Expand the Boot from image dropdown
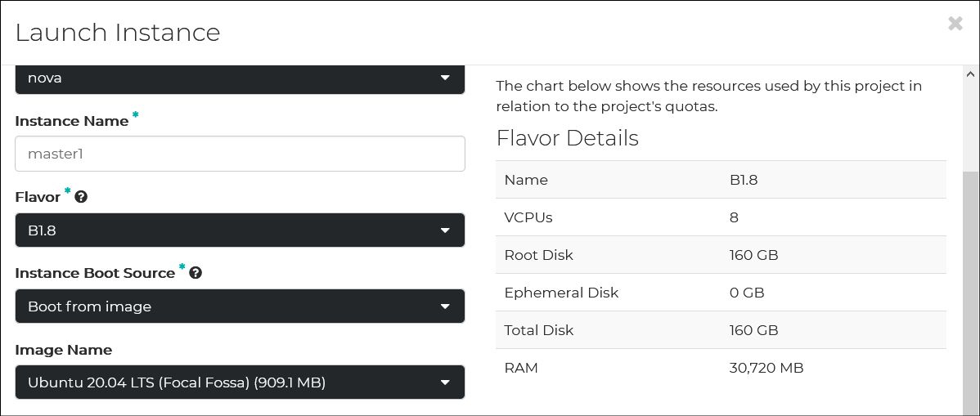This screenshot has width=980, height=416. tap(240, 306)
